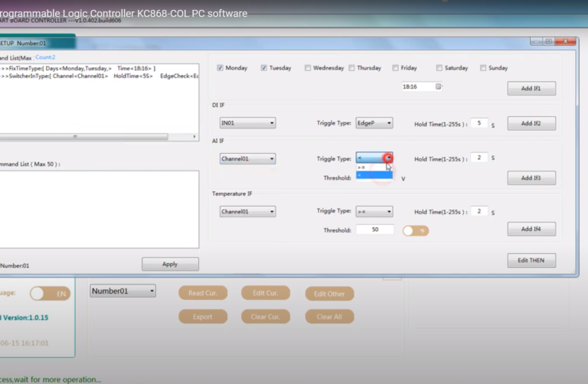Image resolution: width=588 pixels, height=384 pixels.
Task: Toggle the language EN switch
Action: pos(50,293)
